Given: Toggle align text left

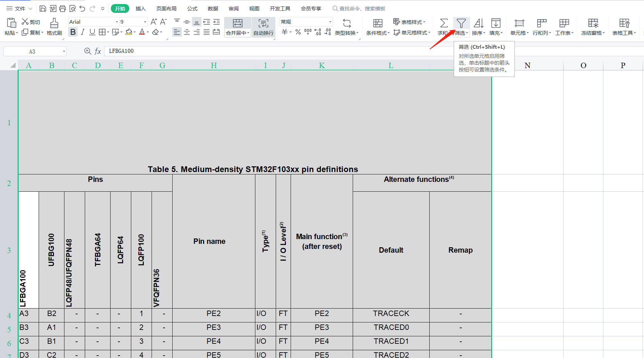Looking at the screenshot, I should [x=177, y=32].
